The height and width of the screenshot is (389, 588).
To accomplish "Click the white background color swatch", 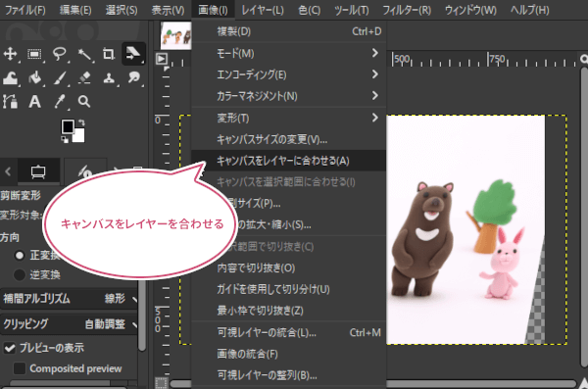I will [x=78, y=136].
